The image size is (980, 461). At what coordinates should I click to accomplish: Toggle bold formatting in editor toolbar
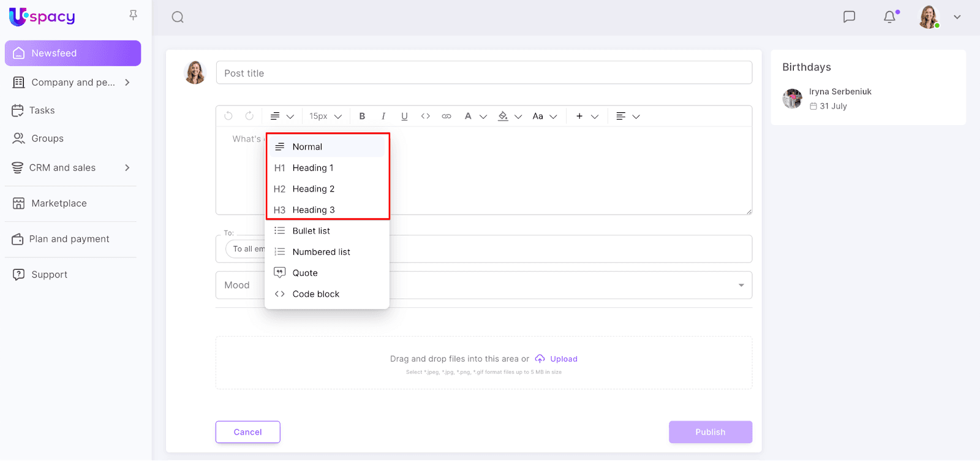362,116
